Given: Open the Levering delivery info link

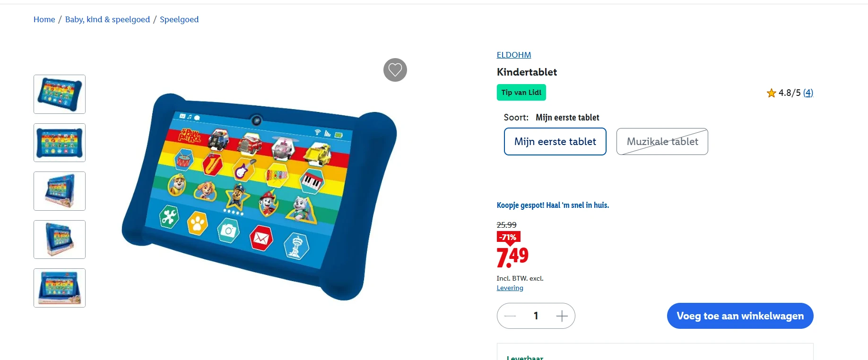Looking at the screenshot, I should [510, 288].
